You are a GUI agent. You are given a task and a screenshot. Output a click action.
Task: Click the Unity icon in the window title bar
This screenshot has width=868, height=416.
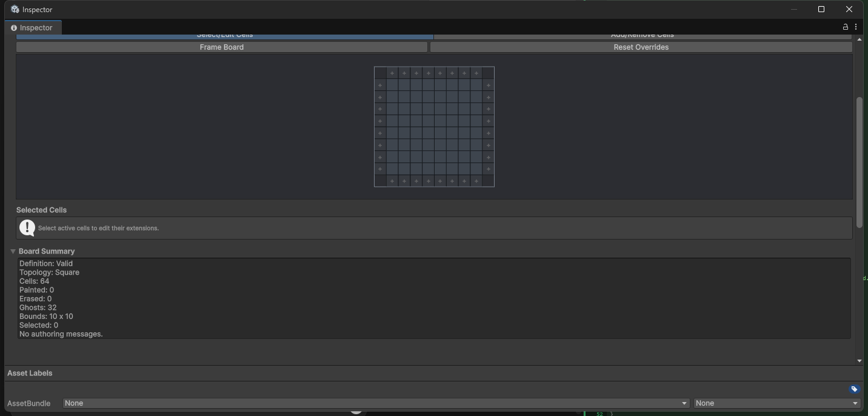(x=15, y=9)
